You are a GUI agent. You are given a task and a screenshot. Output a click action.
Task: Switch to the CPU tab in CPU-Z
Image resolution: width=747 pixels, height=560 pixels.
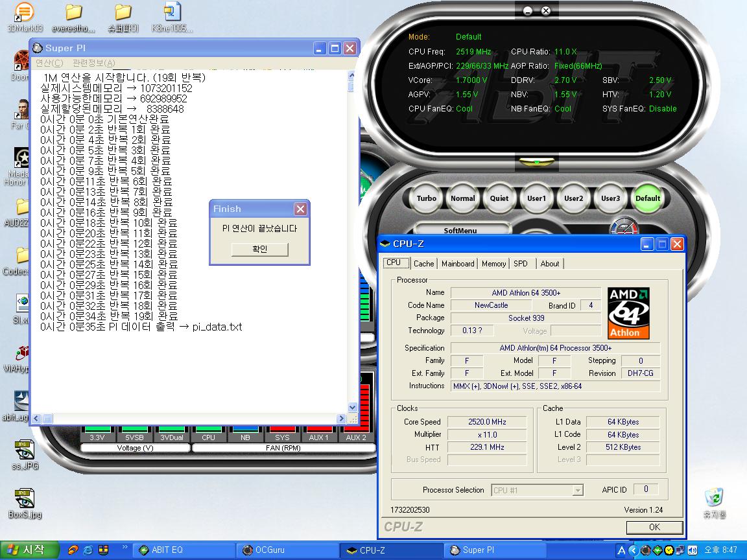click(394, 263)
